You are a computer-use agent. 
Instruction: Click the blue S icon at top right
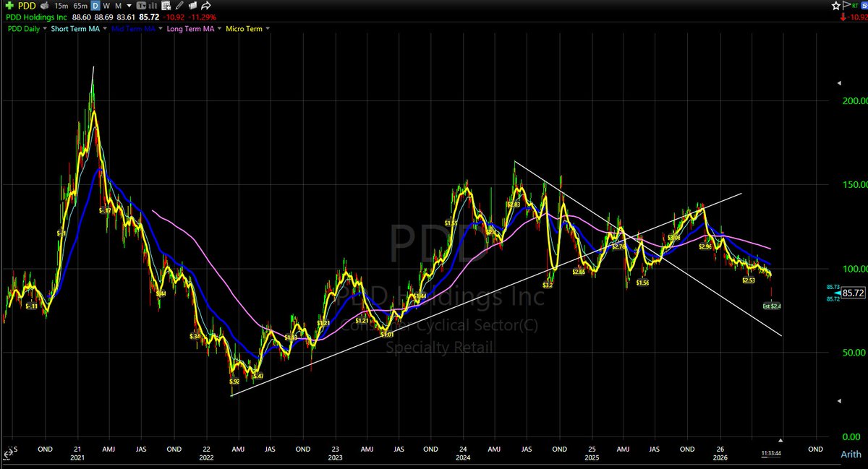[864, 6]
